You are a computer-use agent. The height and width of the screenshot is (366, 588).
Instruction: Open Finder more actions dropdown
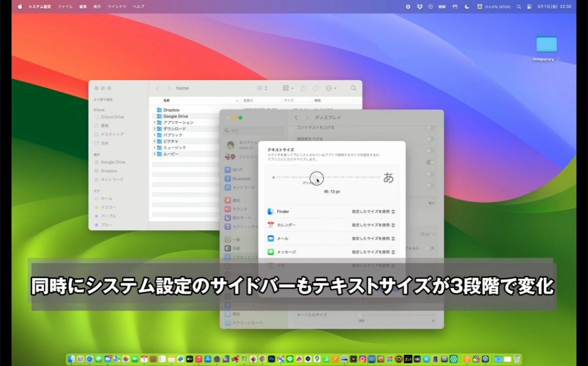[x=331, y=88]
